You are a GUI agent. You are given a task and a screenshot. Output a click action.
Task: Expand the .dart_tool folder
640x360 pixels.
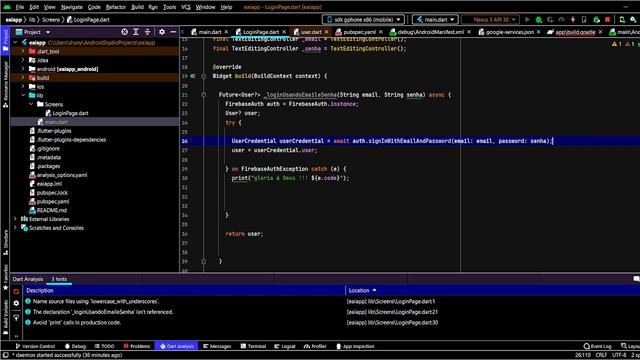pos(23,51)
